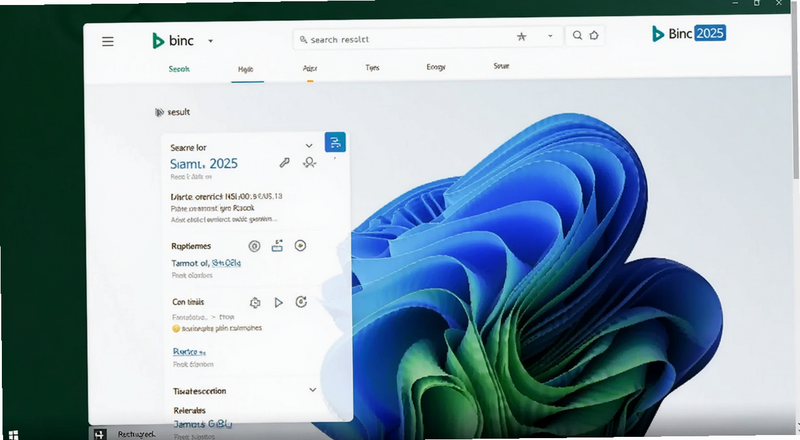Viewport: 800px width, 440px height.
Task: Select the underlined second tab
Action: pos(245,69)
